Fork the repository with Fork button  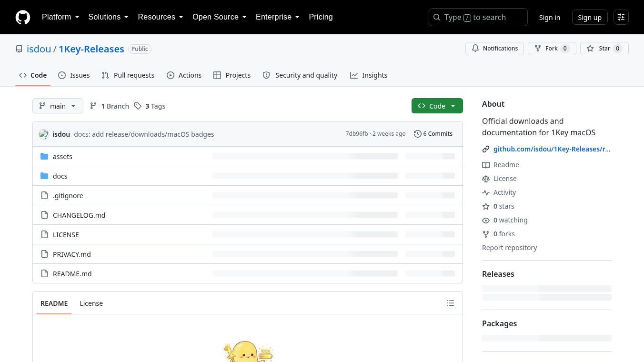coord(552,49)
